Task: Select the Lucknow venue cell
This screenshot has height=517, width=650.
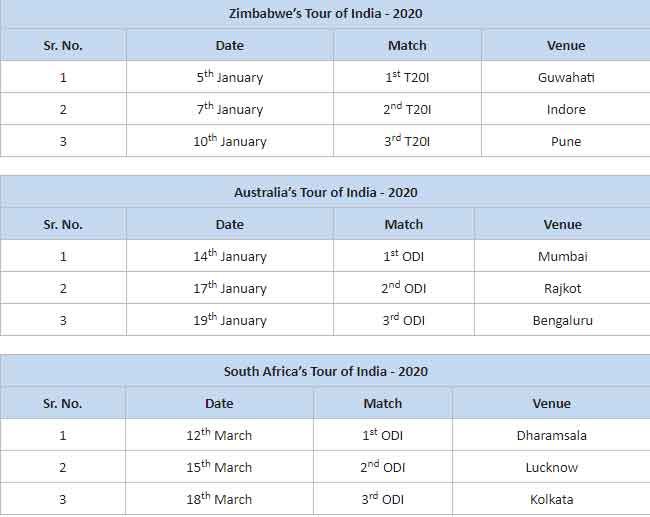Action: pos(551,467)
